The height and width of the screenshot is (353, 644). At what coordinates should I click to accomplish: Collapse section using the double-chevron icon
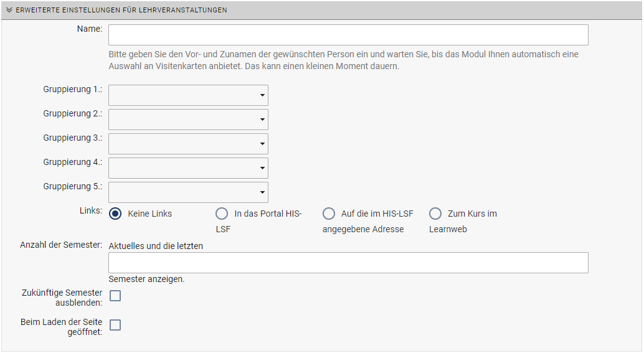[x=9, y=11]
